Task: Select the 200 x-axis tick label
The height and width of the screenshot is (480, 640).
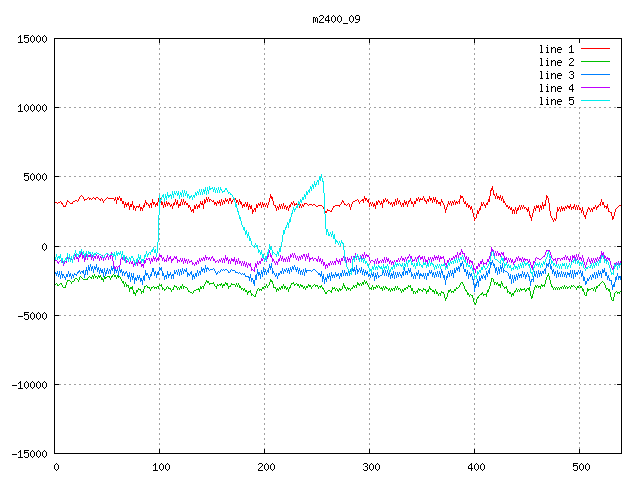Action: 265,467
